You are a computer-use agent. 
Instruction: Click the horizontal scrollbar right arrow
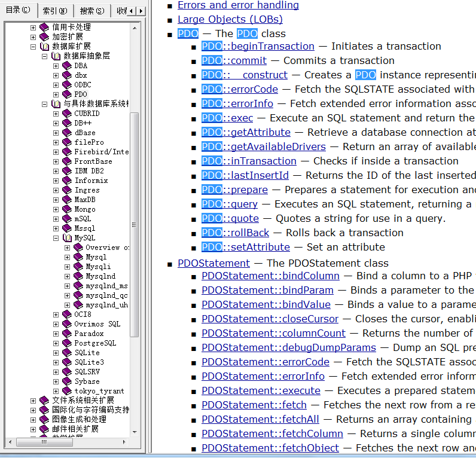point(124,442)
